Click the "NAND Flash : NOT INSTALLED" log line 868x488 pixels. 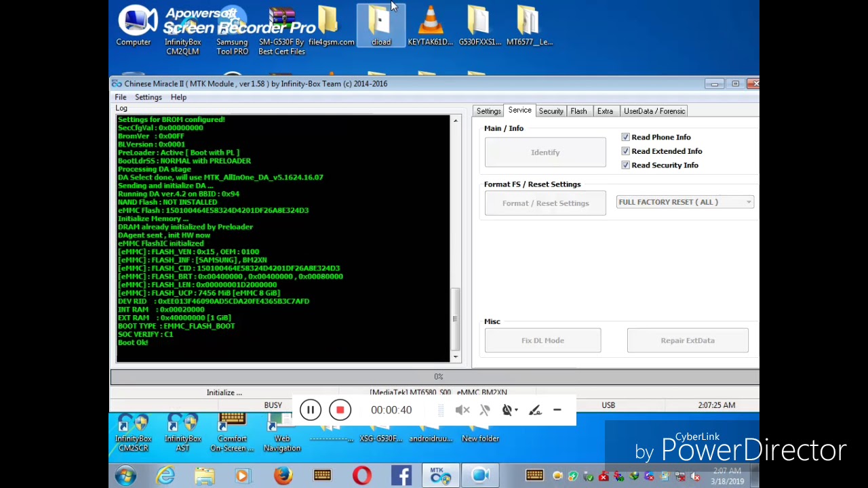point(167,202)
